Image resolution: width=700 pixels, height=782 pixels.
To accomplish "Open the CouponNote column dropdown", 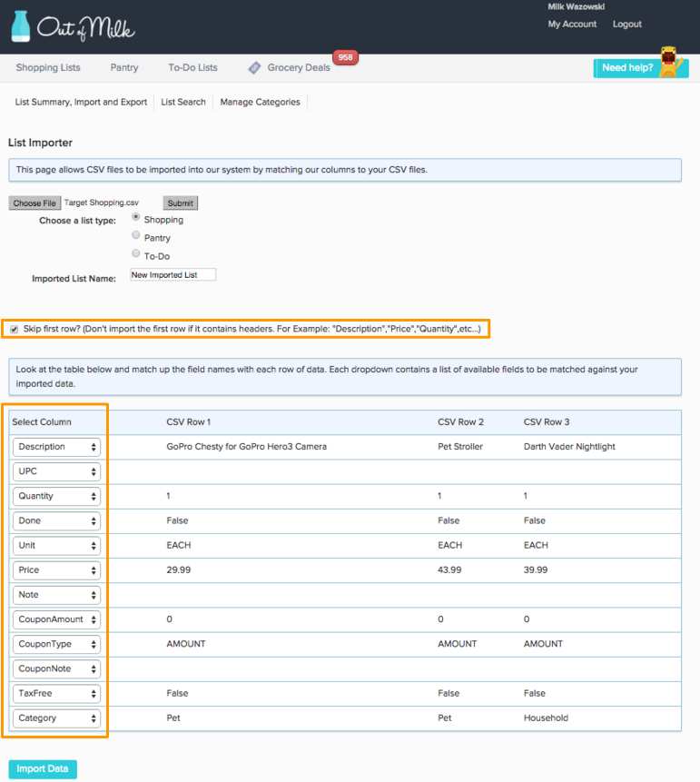I will [56, 668].
